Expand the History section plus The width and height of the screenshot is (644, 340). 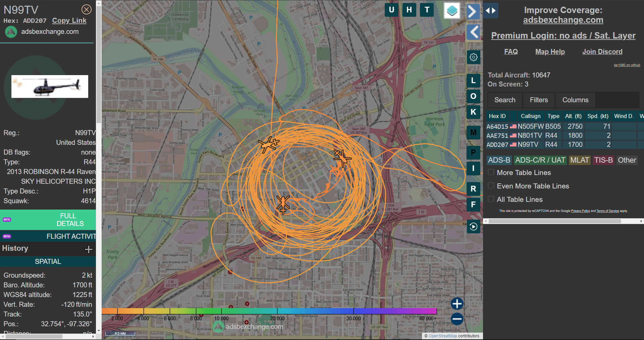(89, 249)
